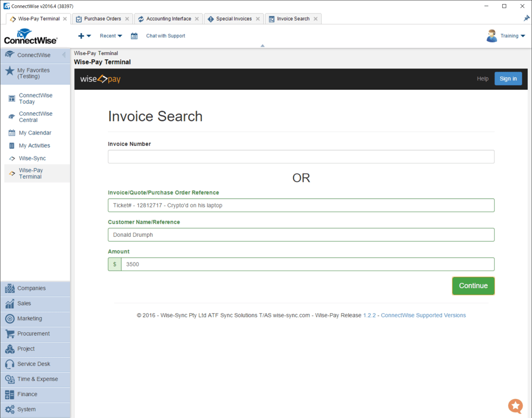Click the Invoice/Quote/Purchase Order Reference field
Screen dimensions: 532x418
click(301, 206)
